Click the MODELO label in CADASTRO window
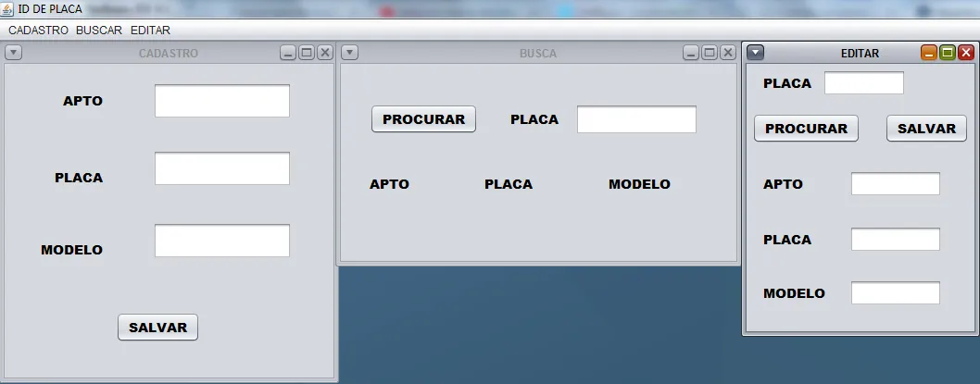The width and height of the screenshot is (980, 384). click(x=72, y=250)
